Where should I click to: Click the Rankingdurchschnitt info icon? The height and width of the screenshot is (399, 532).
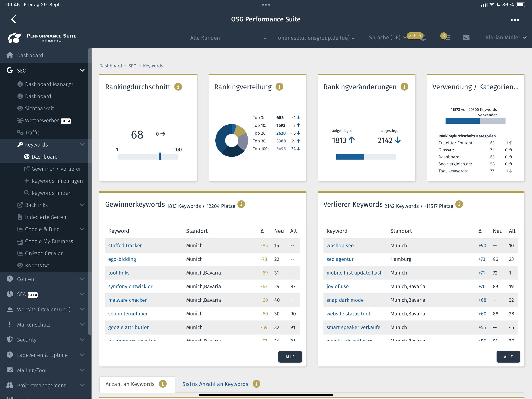tap(178, 87)
